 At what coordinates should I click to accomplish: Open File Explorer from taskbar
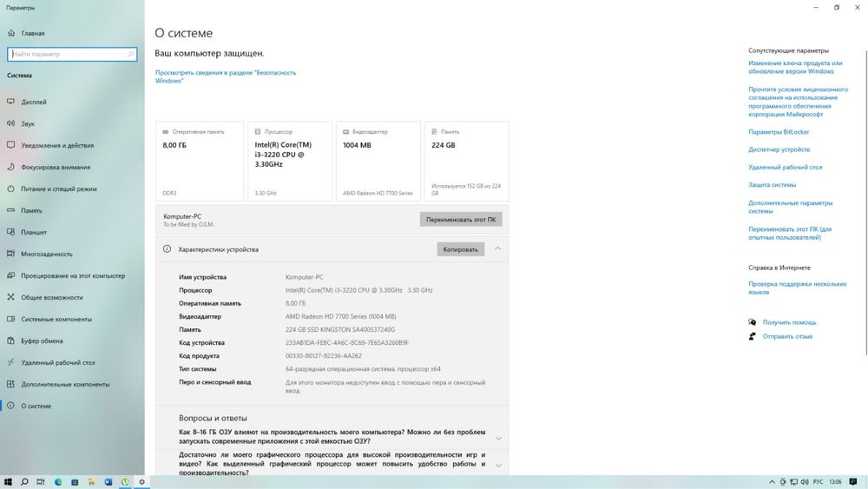pyautogui.click(x=91, y=482)
